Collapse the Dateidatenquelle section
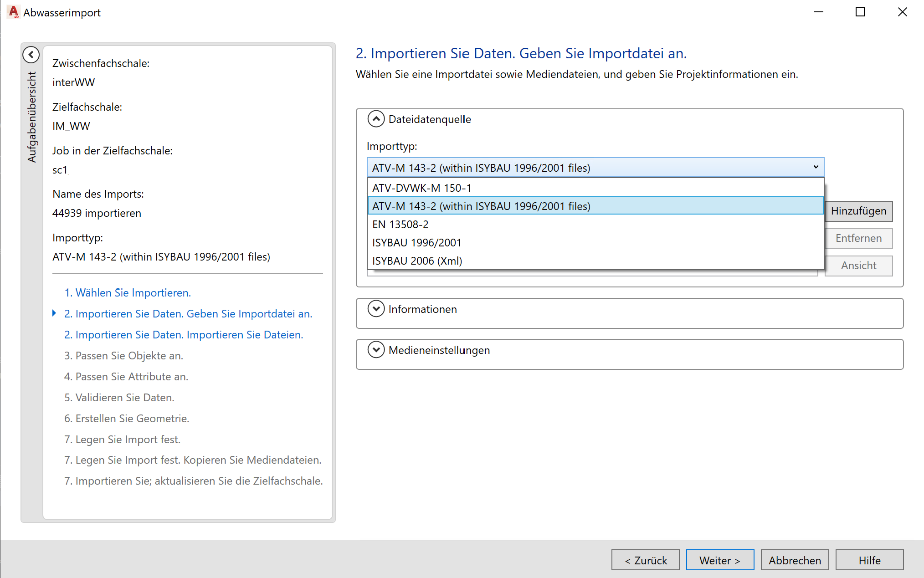This screenshot has width=924, height=578. (376, 119)
